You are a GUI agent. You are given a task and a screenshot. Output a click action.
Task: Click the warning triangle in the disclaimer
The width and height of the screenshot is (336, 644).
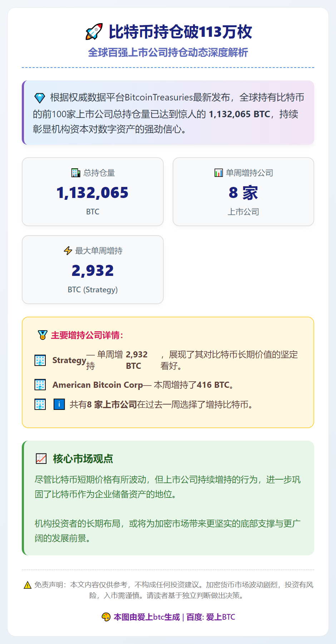pyautogui.click(x=28, y=585)
